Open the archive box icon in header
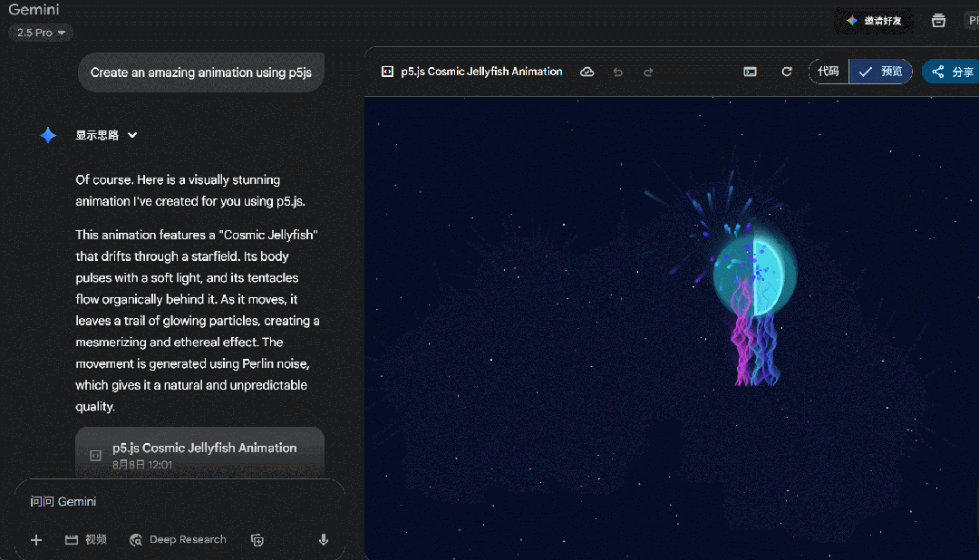The image size is (979, 560). tap(938, 21)
